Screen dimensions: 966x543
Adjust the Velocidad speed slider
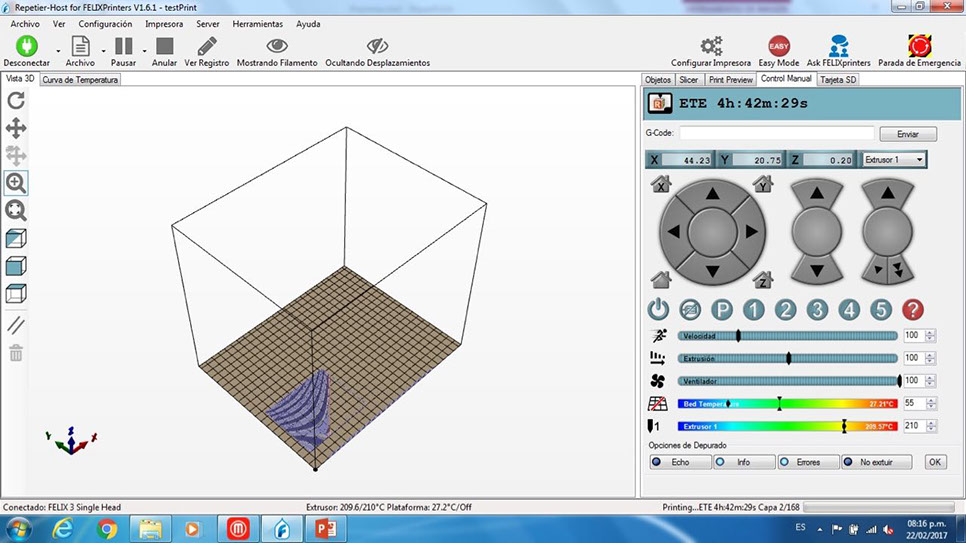(787, 336)
